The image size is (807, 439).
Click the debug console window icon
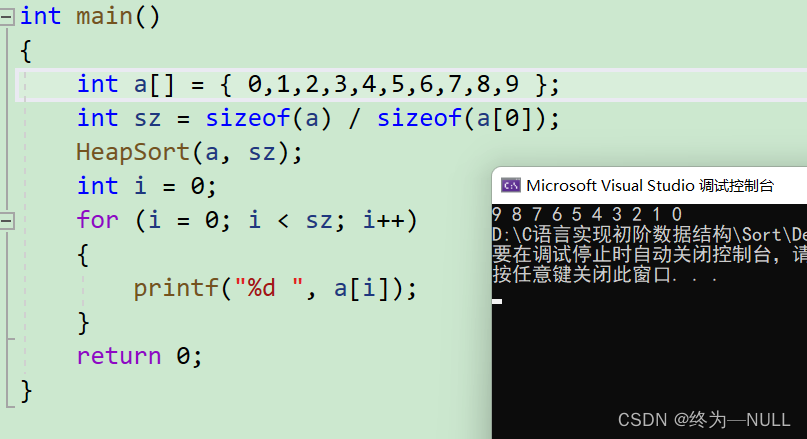point(511,185)
